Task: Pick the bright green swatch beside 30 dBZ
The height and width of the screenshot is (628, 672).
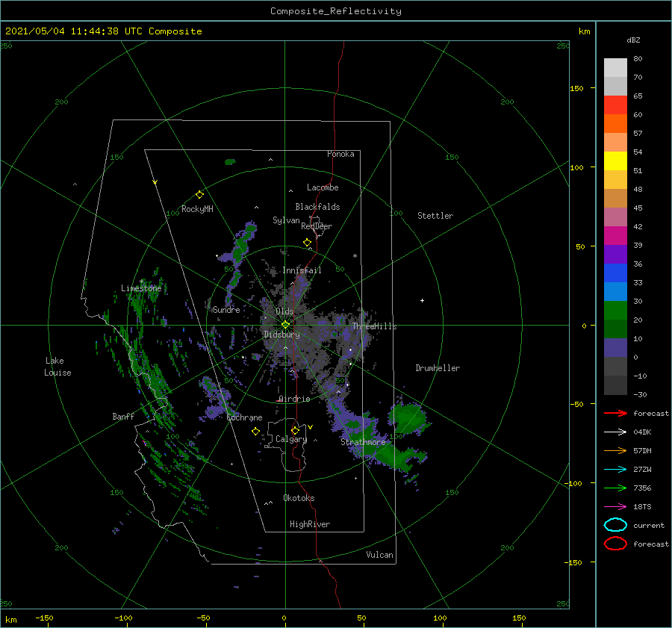Action: click(615, 310)
